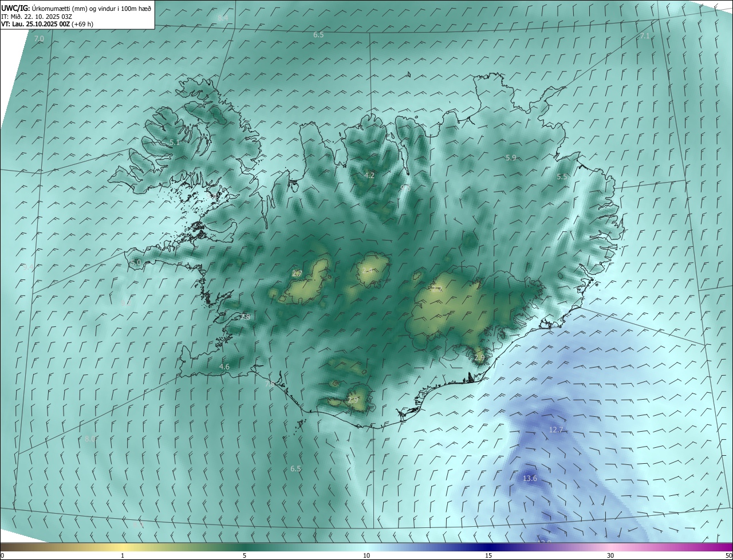Viewport: 733px width, 560px height.
Task: Click the color scale tick labeled 15
Action: point(488,555)
